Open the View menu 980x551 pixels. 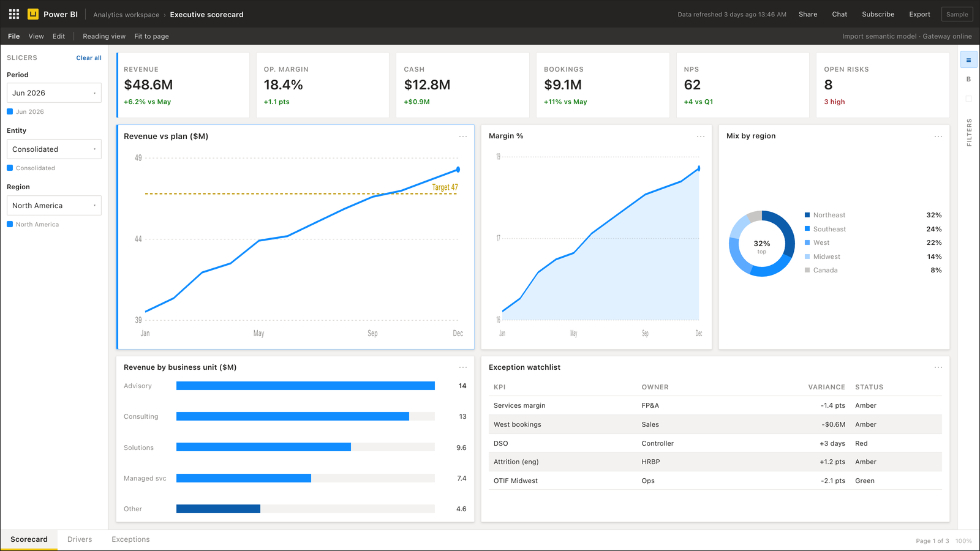pyautogui.click(x=36, y=36)
